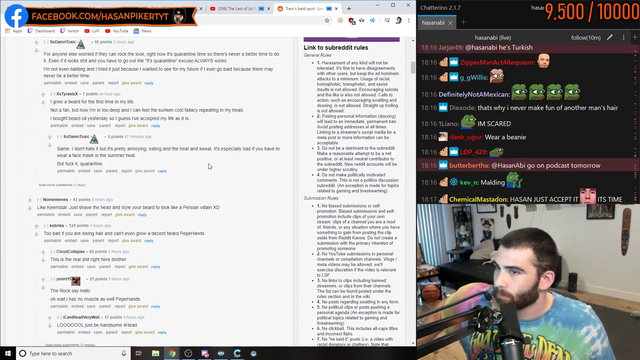The width and height of the screenshot is (640, 360).
Task: Downvote SoDamnToxic's 16 points comment
Action: coord(36,51)
